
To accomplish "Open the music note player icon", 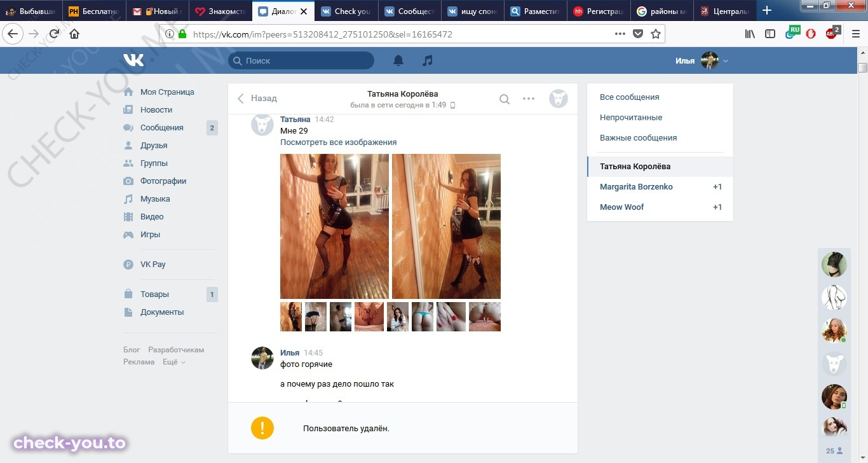I will pyautogui.click(x=428, y=60).
